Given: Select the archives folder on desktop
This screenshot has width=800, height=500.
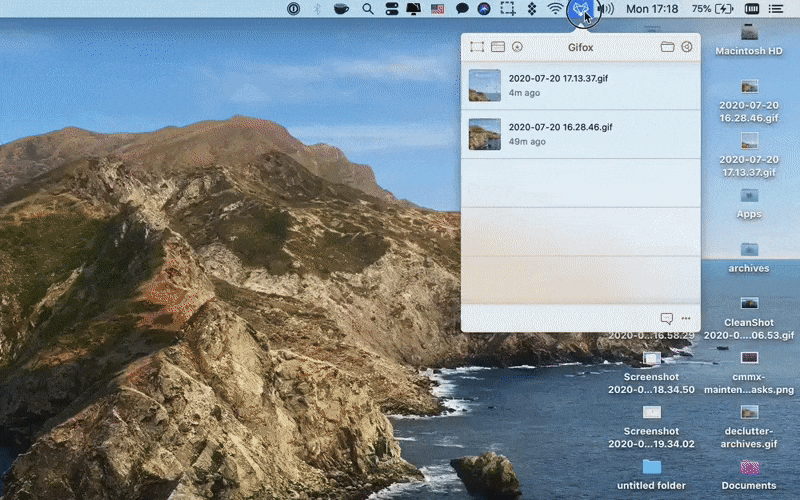Looking at the screenshot, I should pyautogui.click(x=749, y=257).
